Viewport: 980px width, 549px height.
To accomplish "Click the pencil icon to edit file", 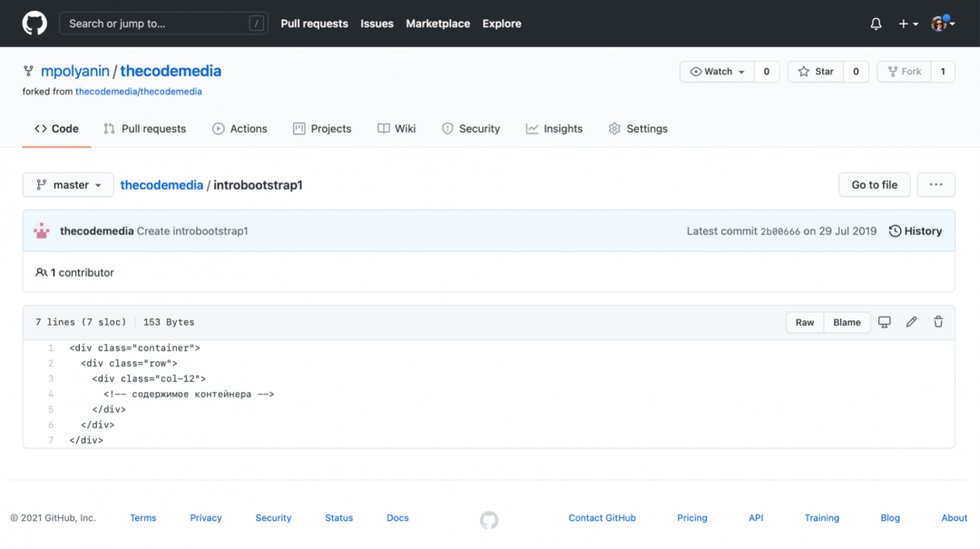I will 911,322.
